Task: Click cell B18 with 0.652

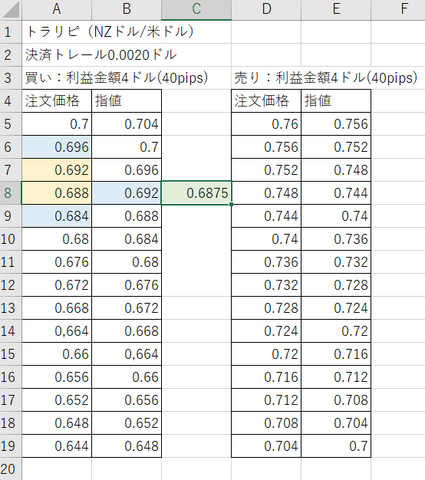Action: pyautogui.click(x=127, y=423)
